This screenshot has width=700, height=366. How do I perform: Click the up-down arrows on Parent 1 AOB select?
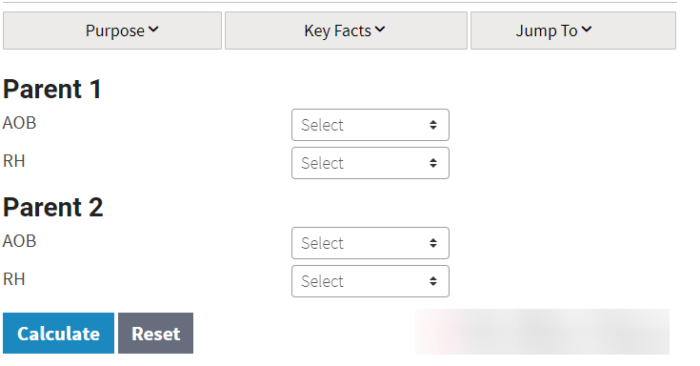[x=433, y=125]
